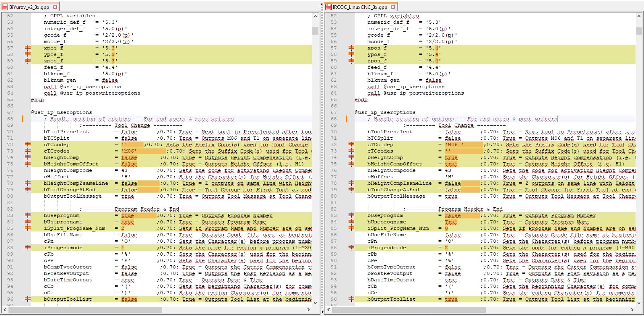This screenshot has width=644, height=316.
Task: Click diff marker on line 73 in IRCOC pane
Action: click(351, 151)
